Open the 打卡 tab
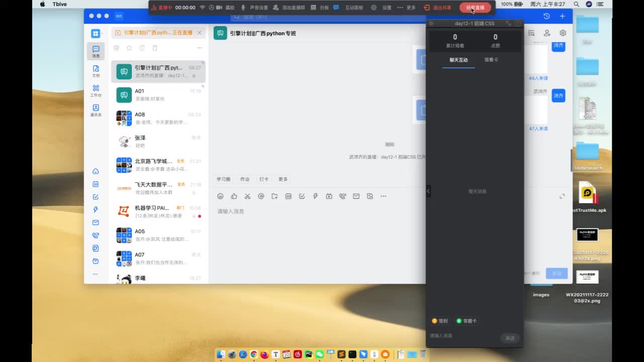This screenshot has width=644, height=362. 264,179
